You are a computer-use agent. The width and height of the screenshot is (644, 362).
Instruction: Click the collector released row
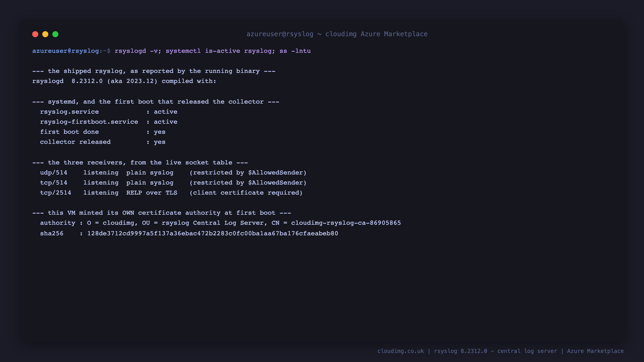point(103,142)
